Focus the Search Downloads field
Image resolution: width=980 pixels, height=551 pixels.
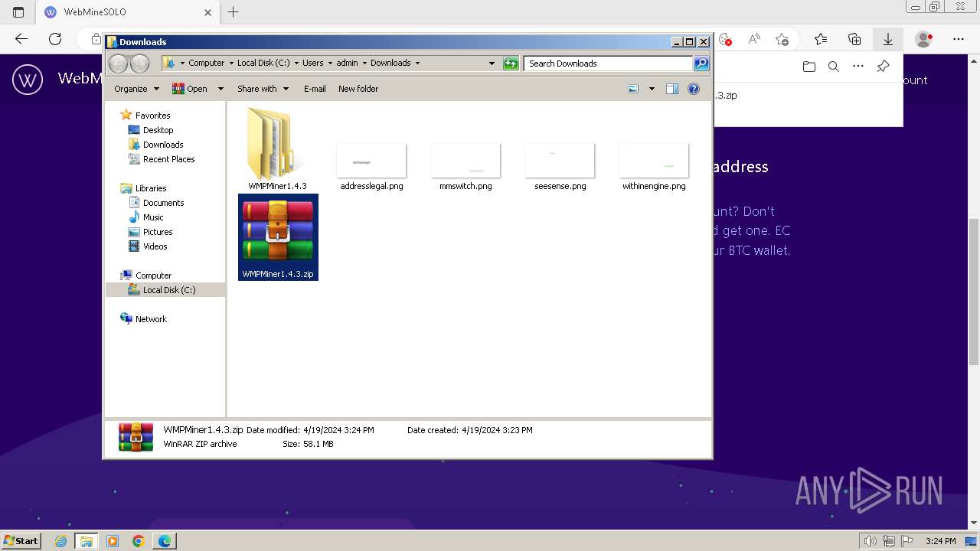click(x=609, y=64)
